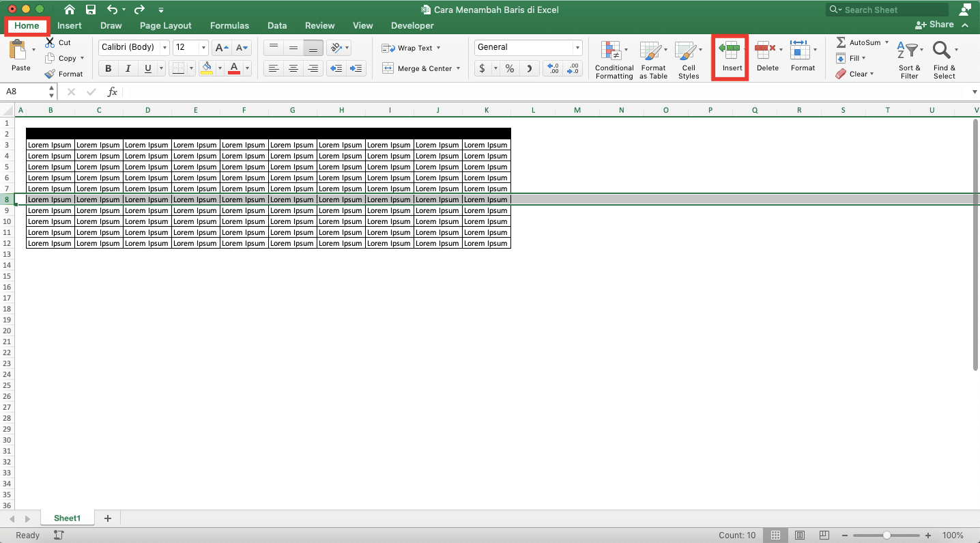Click the Share button

click(935, 25)
